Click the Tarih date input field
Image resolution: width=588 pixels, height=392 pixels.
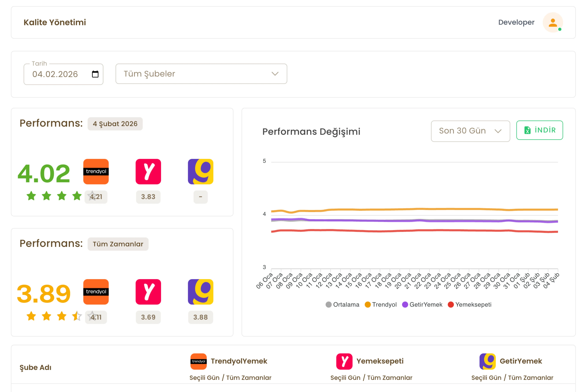(55, 74)
